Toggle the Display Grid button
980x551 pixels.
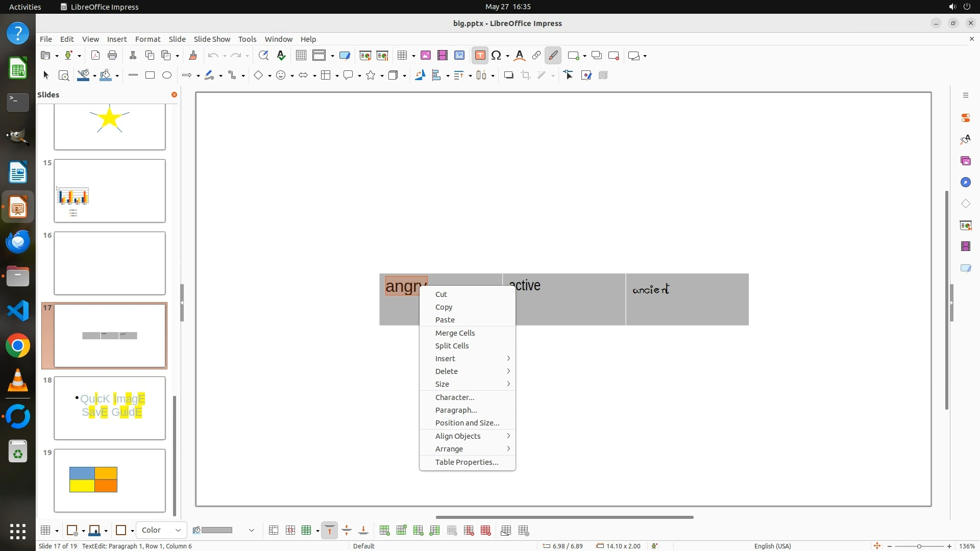tap(301, 56)
